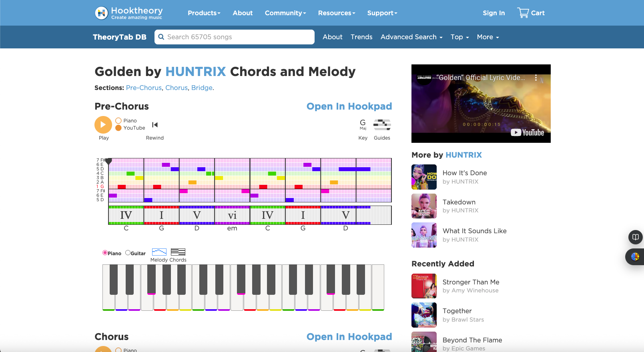
Task: Rewind the Pre-Chorus playback
Action: click(x=155, y=125)
